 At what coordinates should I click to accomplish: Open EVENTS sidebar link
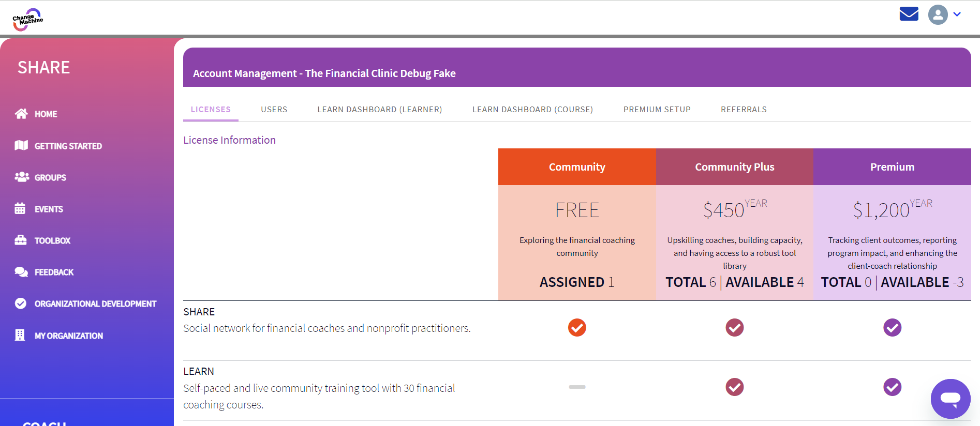[x=49, y=209]
